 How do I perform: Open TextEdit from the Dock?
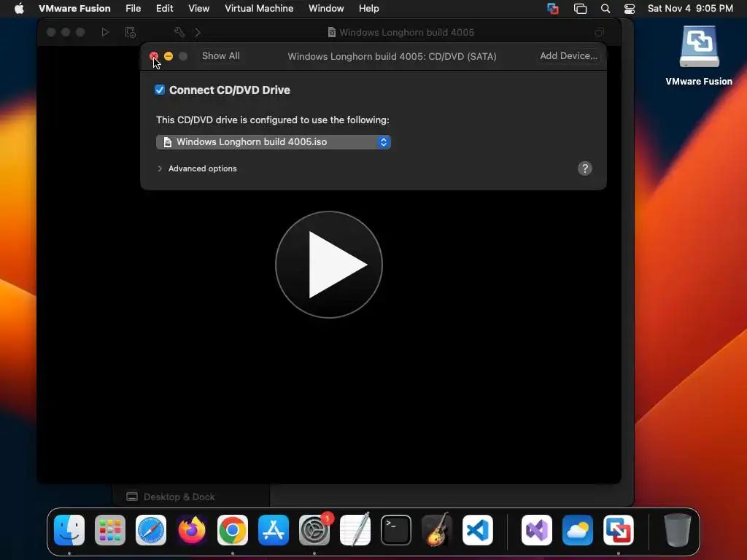tap(355, 530)
